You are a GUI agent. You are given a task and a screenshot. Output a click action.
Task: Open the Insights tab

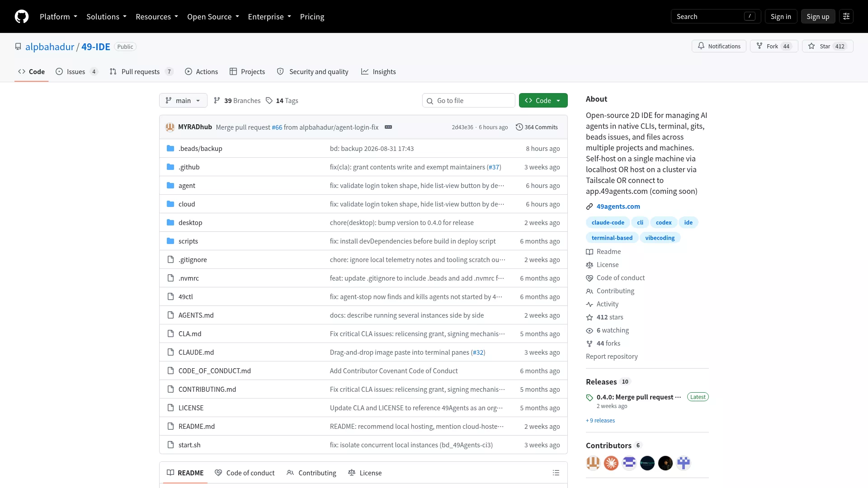coord(378,72)
